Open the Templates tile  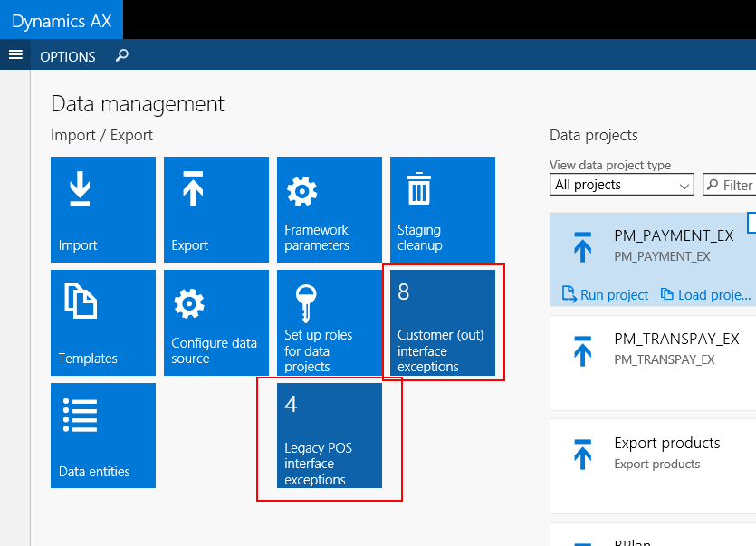(103, 322)
